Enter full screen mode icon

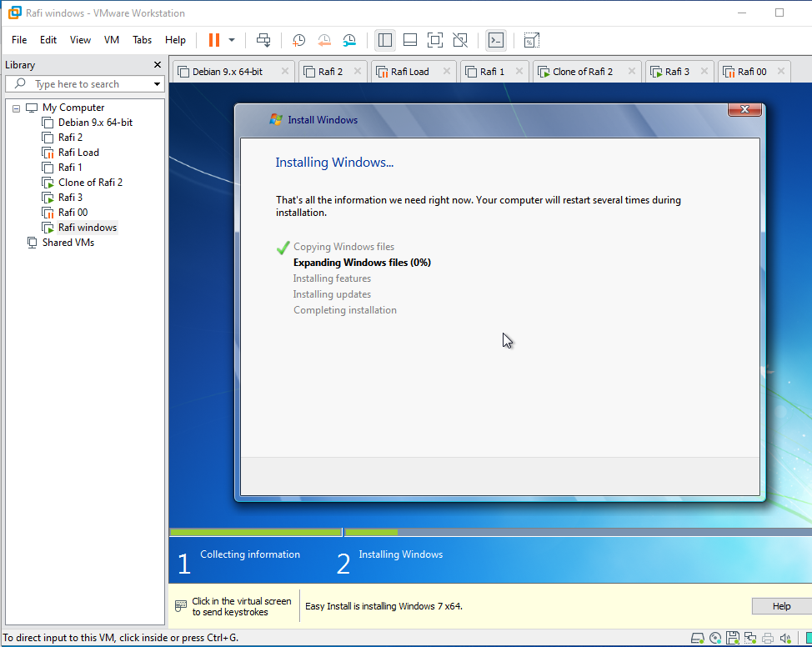click(x=435, y=40)
